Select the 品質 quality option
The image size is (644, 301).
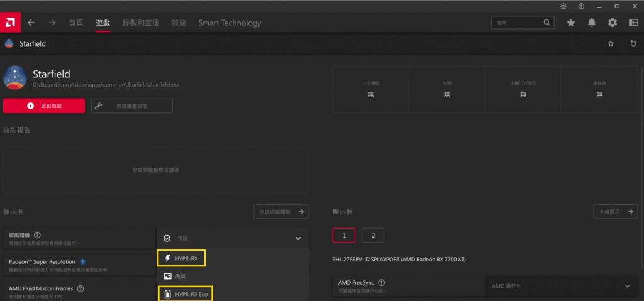click(232, 276)
